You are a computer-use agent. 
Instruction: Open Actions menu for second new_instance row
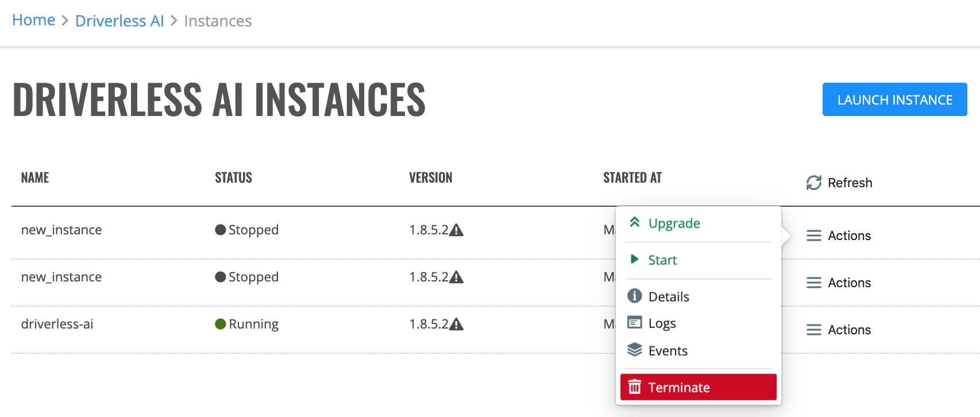click(839, 283)
